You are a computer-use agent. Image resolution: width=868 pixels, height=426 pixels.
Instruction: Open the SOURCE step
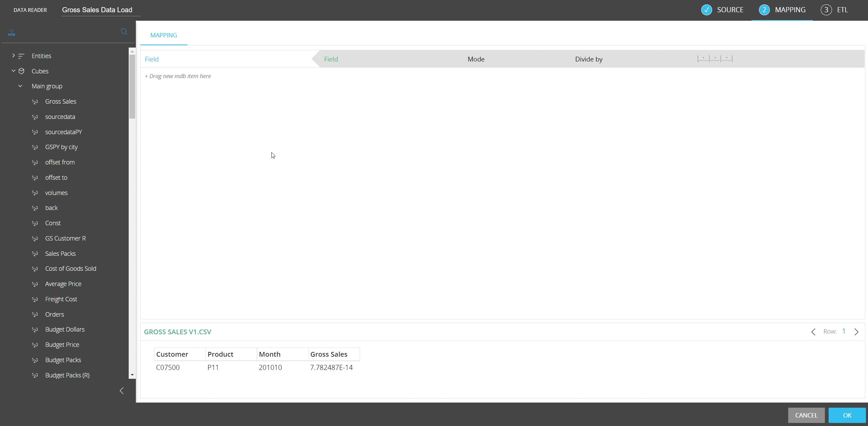click(722, 10)
